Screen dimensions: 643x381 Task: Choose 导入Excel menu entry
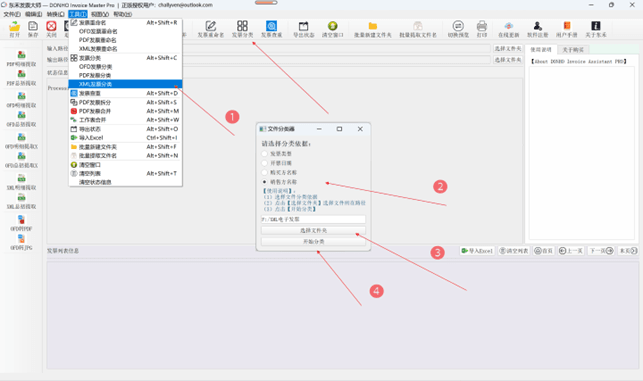click(125, 138)
